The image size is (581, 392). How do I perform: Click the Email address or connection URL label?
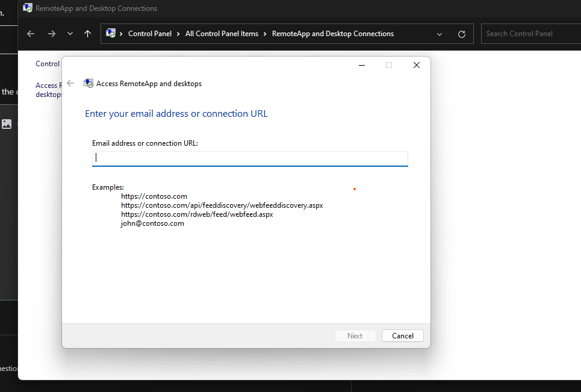point(145,143)
